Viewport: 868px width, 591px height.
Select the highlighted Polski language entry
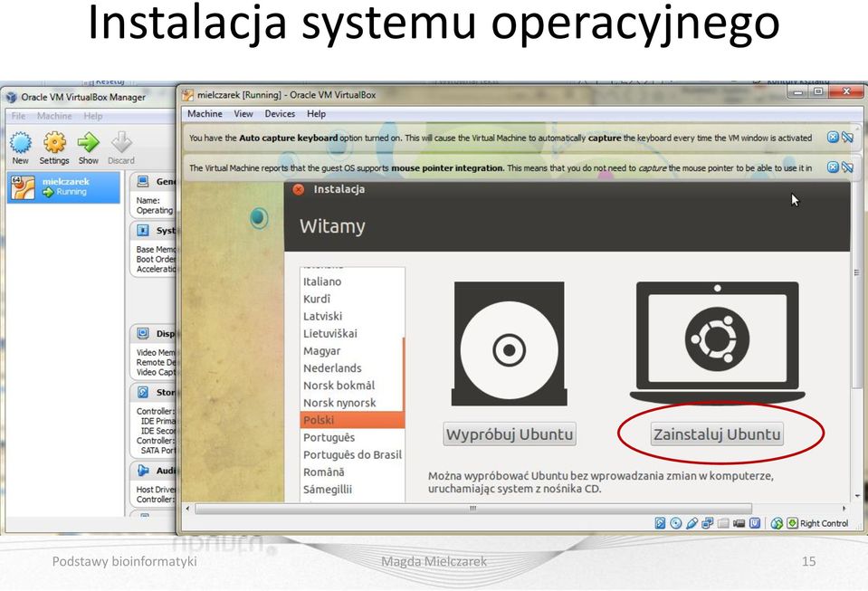tap(352, 420)
